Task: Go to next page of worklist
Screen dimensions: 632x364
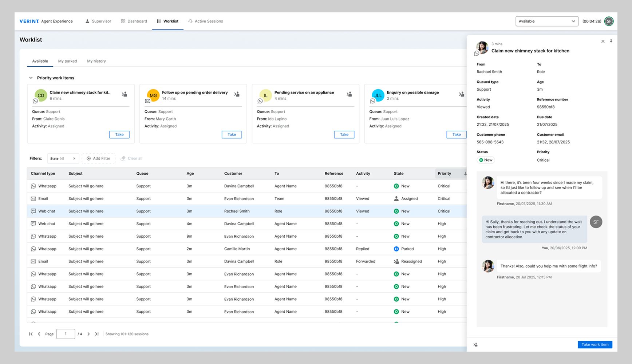Action: 88,334
